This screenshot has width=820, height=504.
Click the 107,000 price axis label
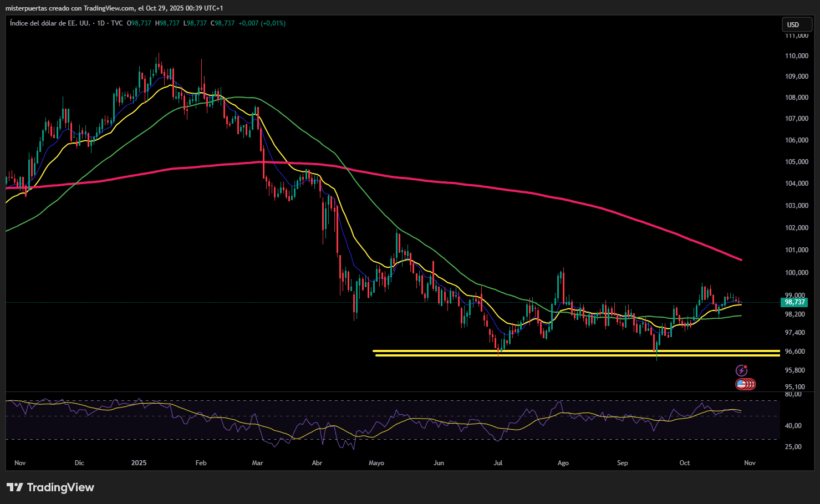click(x=797, y=119)
